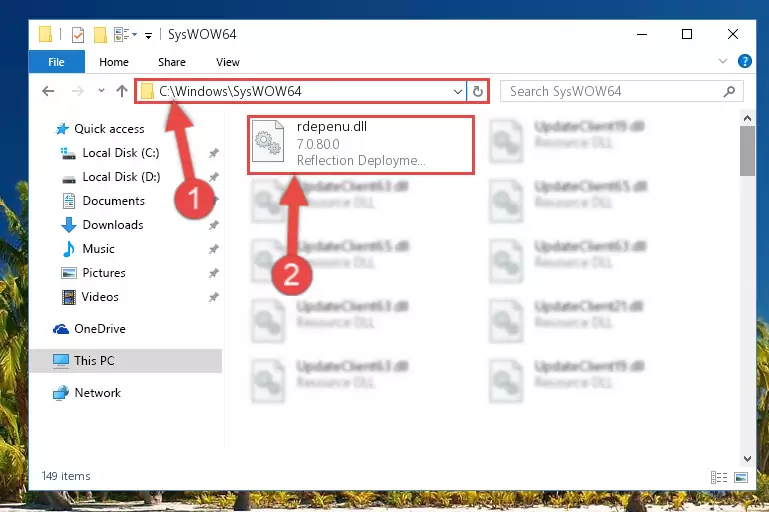Click the New folder quick access icon
The image size is (769, 512).
click(100, 34)
